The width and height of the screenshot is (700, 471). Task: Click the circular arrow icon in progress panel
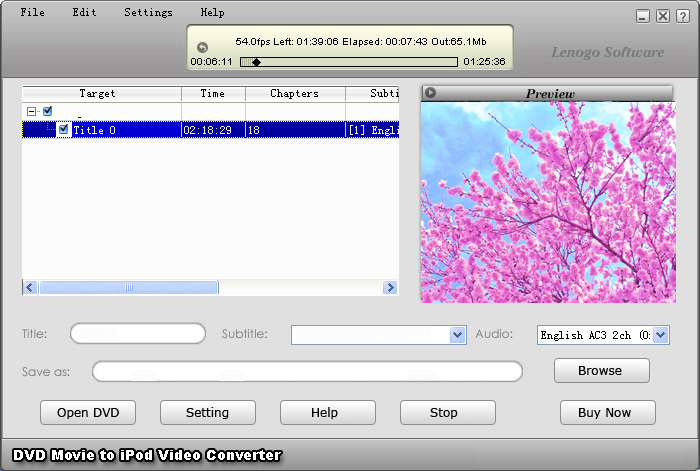tap(202, 47)
